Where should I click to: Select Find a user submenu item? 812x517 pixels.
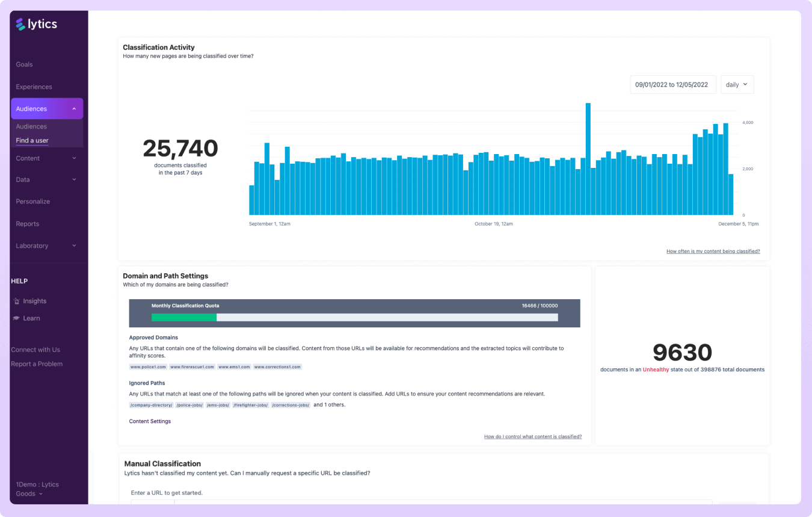pyautogui.click(x=32, y=141)
